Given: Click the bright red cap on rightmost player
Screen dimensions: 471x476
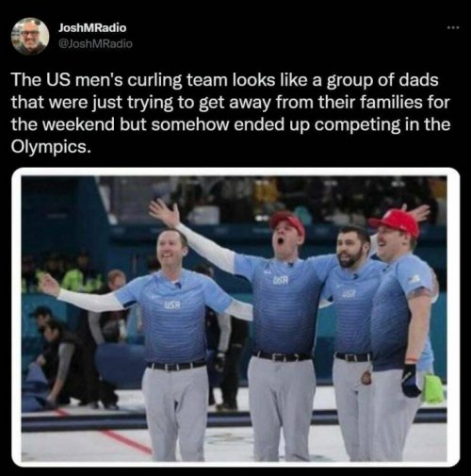Looking at the screenshot, I should (x=395, y=222).
